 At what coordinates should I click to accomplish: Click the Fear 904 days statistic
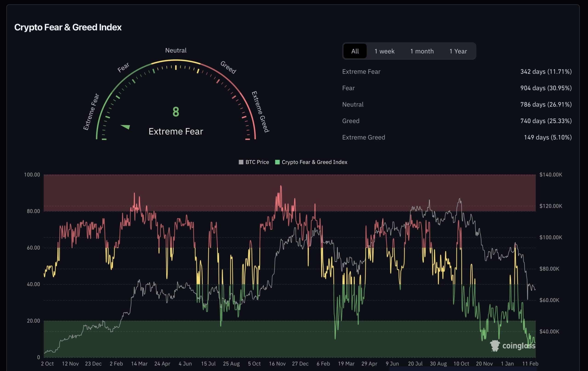(546, 88)
